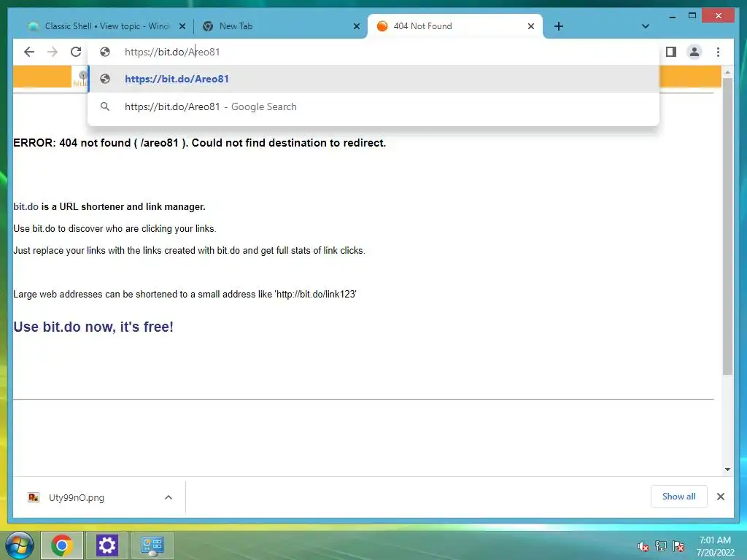Open the tab search dropdown arrow
This screenshot has width=747, height=560.
(x=645, y=26)
